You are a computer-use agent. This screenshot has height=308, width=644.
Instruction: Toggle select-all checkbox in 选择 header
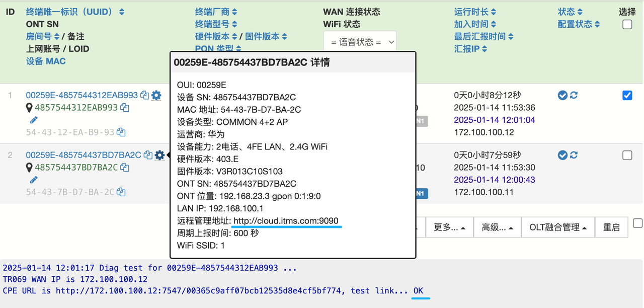pos(627,24)
